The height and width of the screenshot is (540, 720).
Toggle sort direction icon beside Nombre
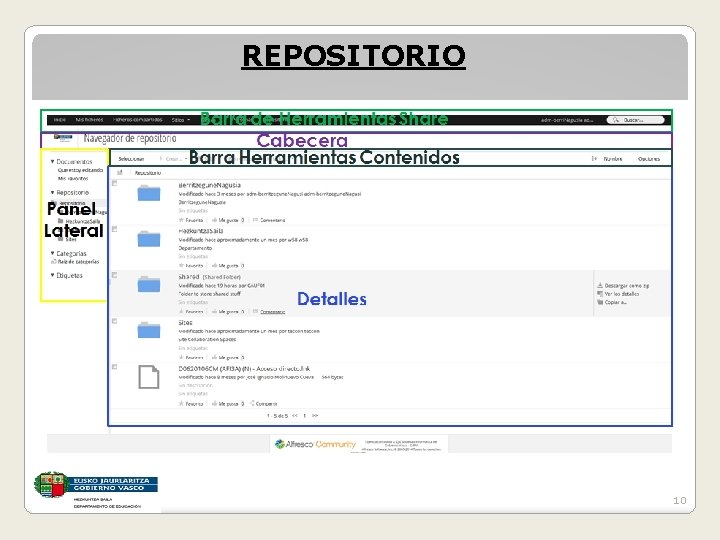(x=594, y=158)
